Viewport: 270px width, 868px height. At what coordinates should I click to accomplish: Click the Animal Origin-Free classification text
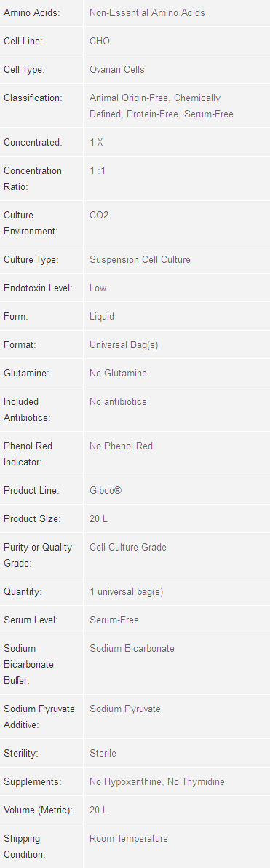click(130, 98)
